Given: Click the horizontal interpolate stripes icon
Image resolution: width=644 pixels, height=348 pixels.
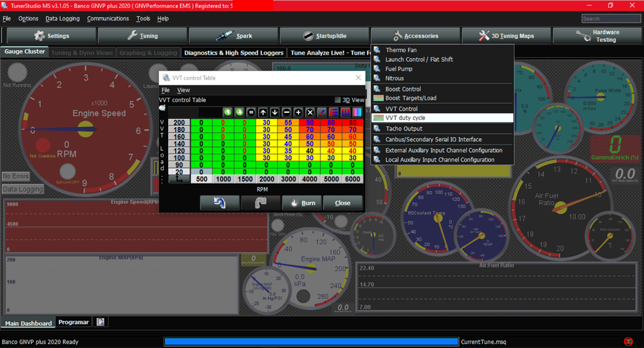Looking at the screenshot, I should coord(333,112).
